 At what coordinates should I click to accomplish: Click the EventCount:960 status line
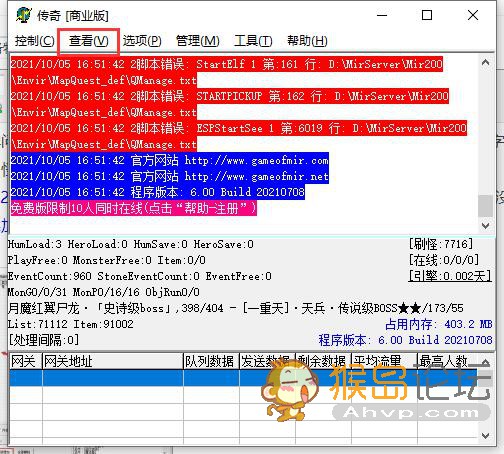pos(140,276)
